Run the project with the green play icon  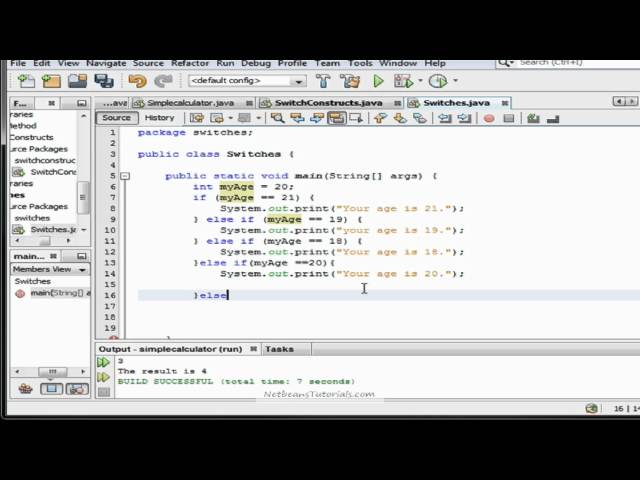tap(378, 81)
